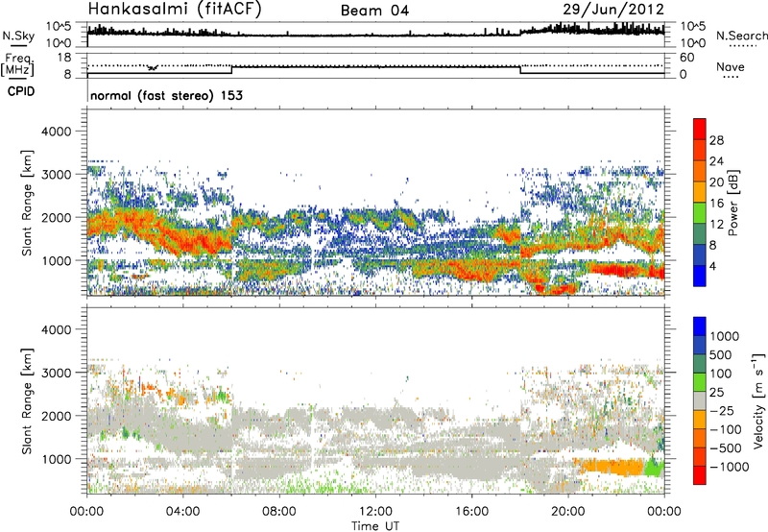The width and height of the screenshot is (768, 532).
Task: Pick the red −1000 segment of Velocity colorbar
Action: coord(700,475)
